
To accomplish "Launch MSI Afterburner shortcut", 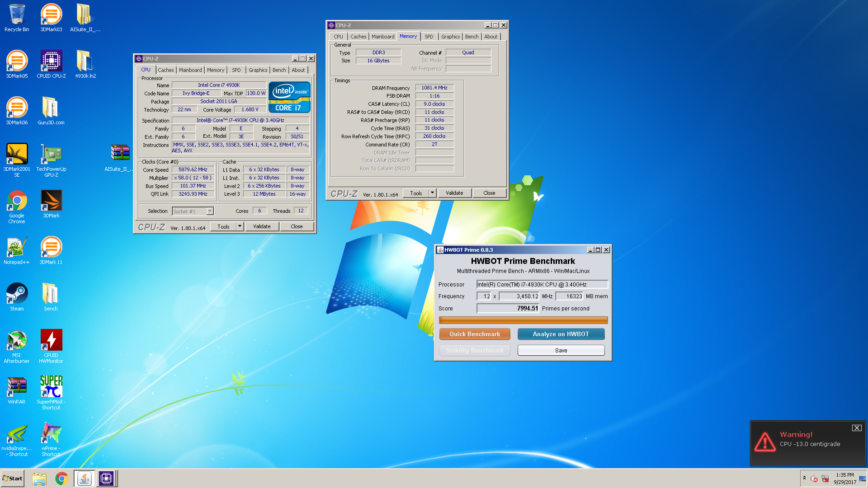I will pos(17,346).
